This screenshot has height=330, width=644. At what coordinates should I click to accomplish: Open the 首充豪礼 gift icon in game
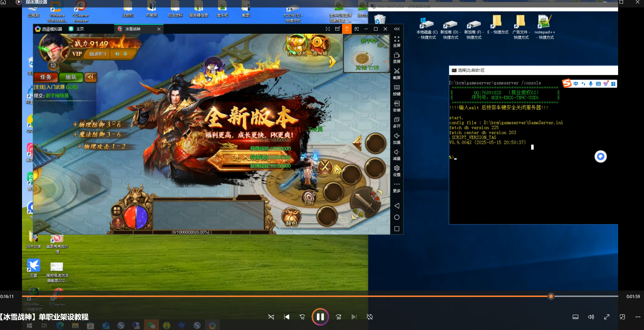(x=297, y=45)
